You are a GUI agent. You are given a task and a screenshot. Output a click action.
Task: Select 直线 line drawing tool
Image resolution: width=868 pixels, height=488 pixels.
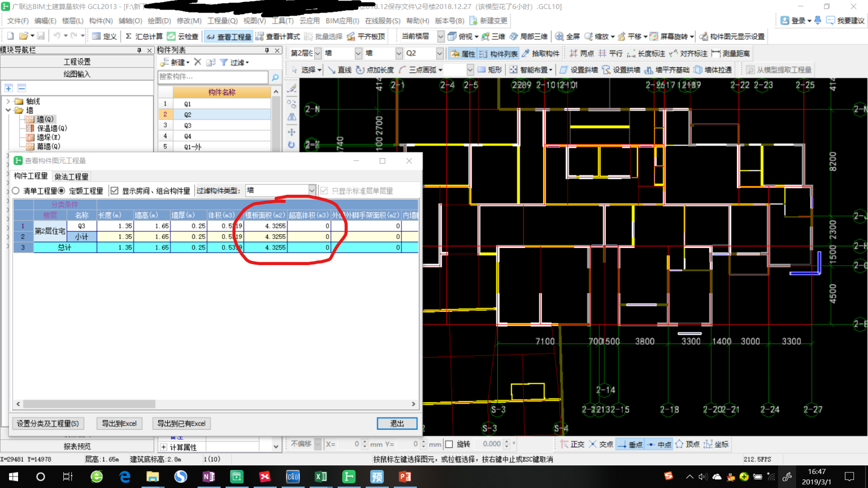click(x=340, y=70)
